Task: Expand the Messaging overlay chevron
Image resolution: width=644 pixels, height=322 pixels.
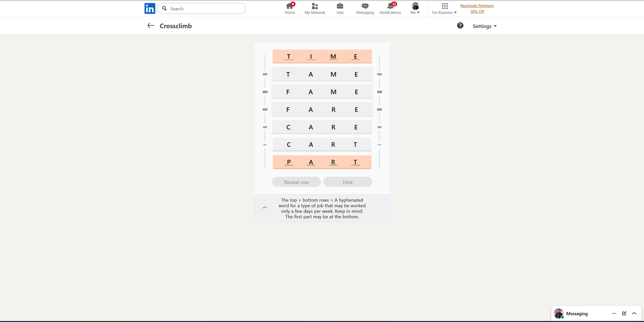Action: 634,314
